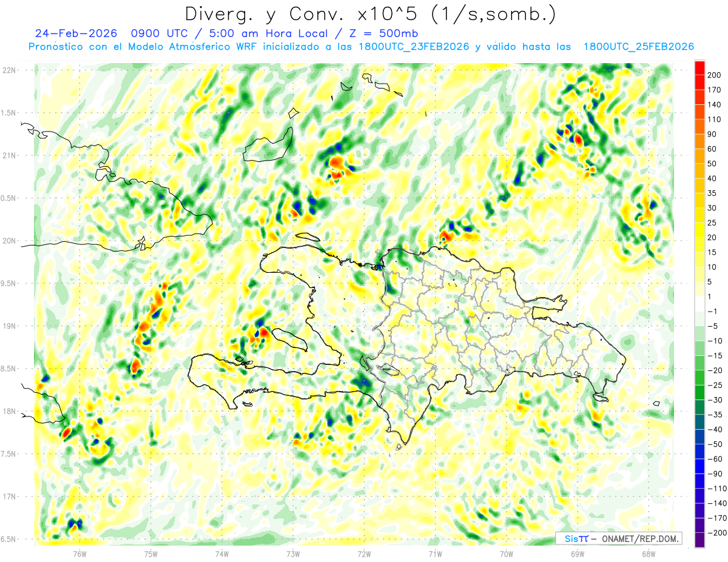Screen dimensions: 728x562
Task: Click the "-140" value on the color scale
Action: coord(718,503)
